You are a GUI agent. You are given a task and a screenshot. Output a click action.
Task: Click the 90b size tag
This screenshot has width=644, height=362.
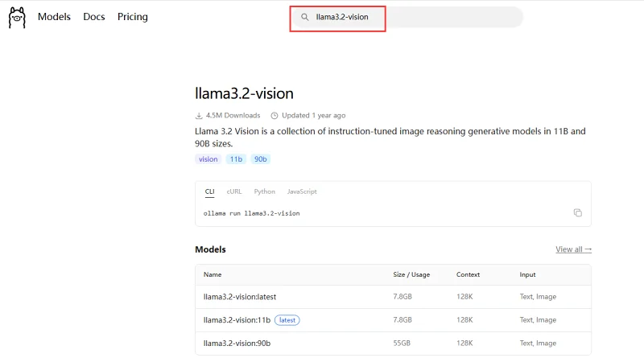[x=260, y=159]
